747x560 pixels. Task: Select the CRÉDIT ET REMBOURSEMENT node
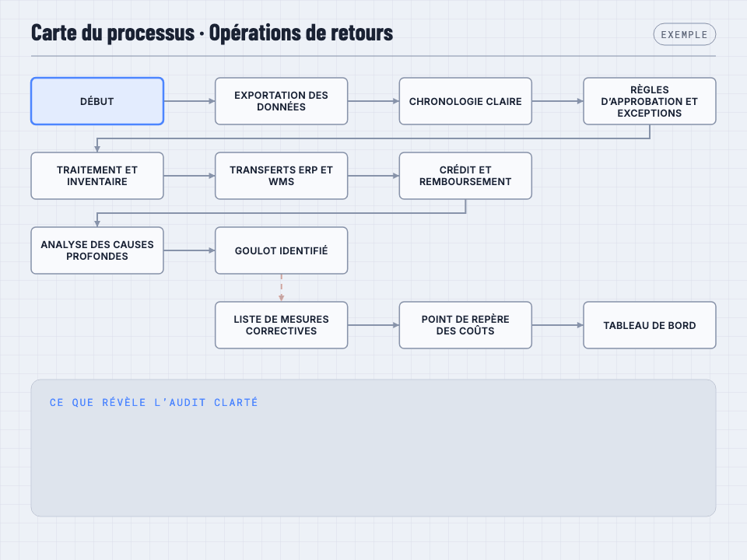[465, 176]
